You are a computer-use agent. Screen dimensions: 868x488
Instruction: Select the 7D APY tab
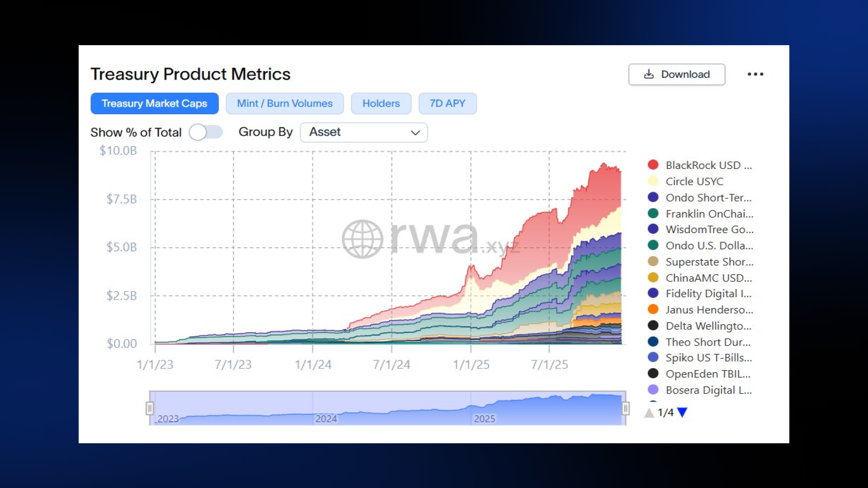coord(447,103)
